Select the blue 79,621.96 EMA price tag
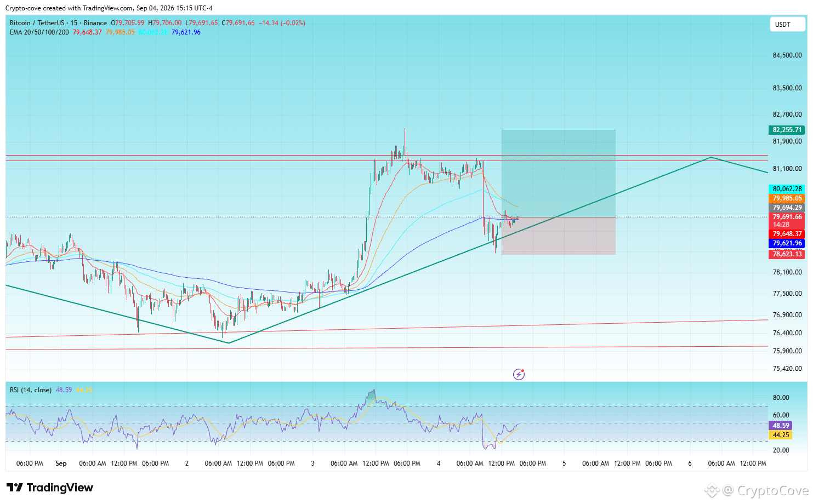Viewport: 813px width, 504px height. 787,243
